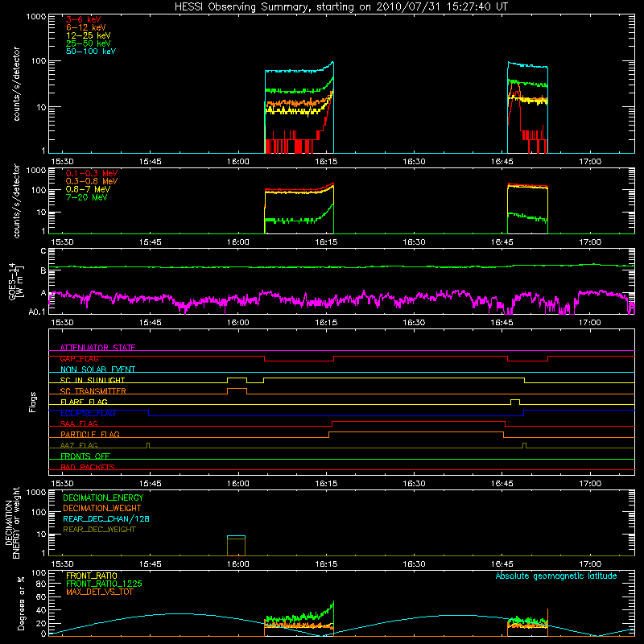Select the NON_SOLAR_EVENT flag label
Screen dimensions: 644x644
pyautogui.click(x=97, y=369)
